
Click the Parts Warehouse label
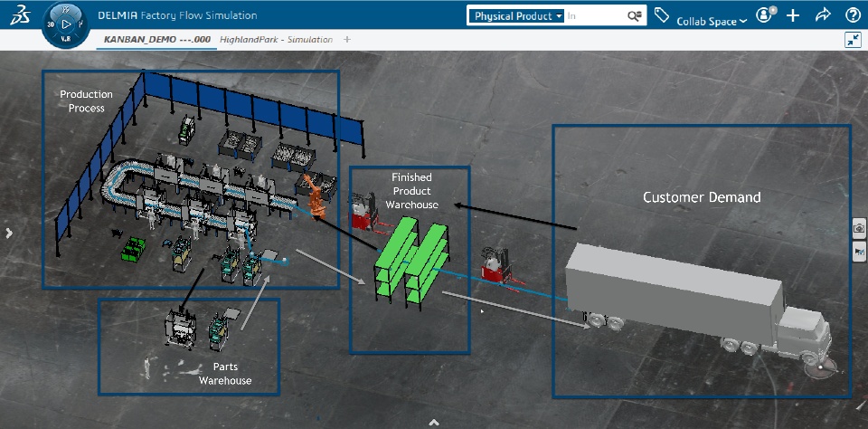point(225,374)
